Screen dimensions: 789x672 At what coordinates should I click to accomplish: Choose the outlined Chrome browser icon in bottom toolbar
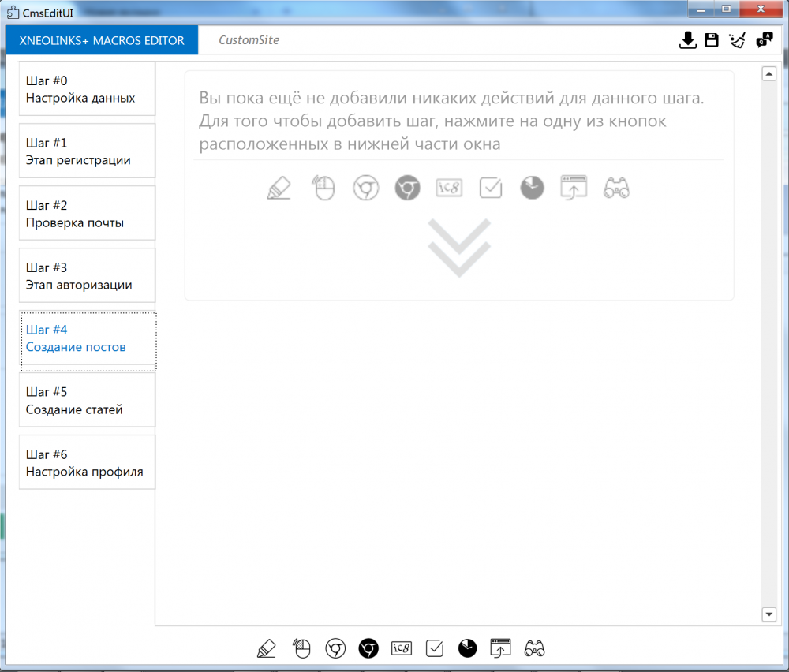pyautogui.click(x=335, y=648)
